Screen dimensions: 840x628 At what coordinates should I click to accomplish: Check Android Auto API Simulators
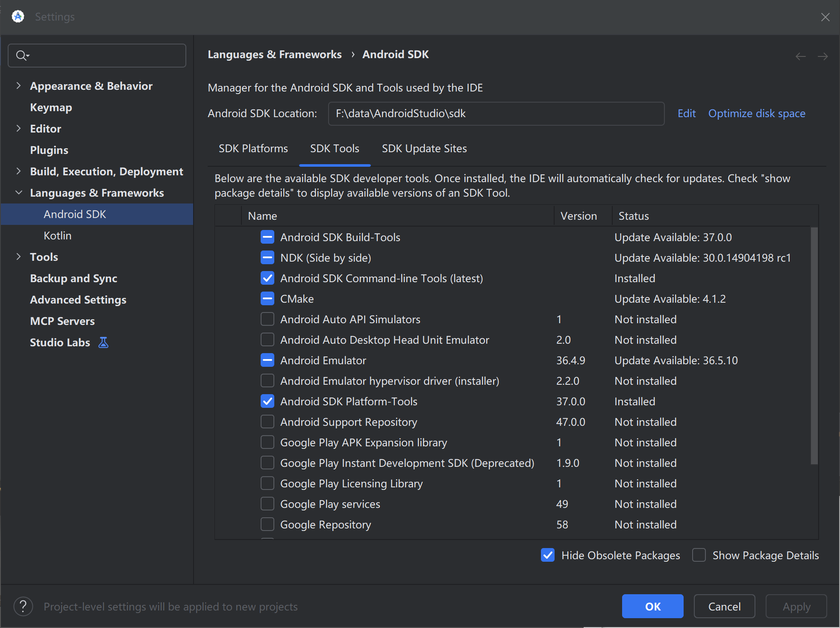coord(267,319)
